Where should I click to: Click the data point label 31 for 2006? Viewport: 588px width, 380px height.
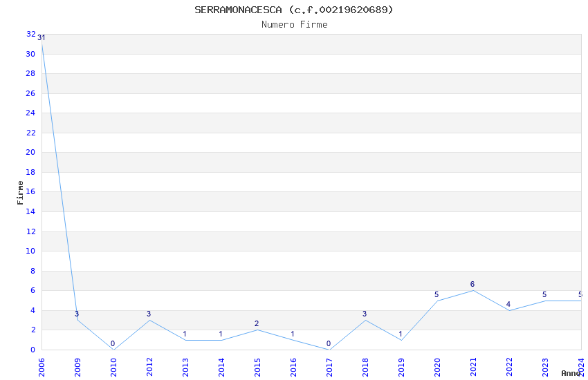point(42,37)
